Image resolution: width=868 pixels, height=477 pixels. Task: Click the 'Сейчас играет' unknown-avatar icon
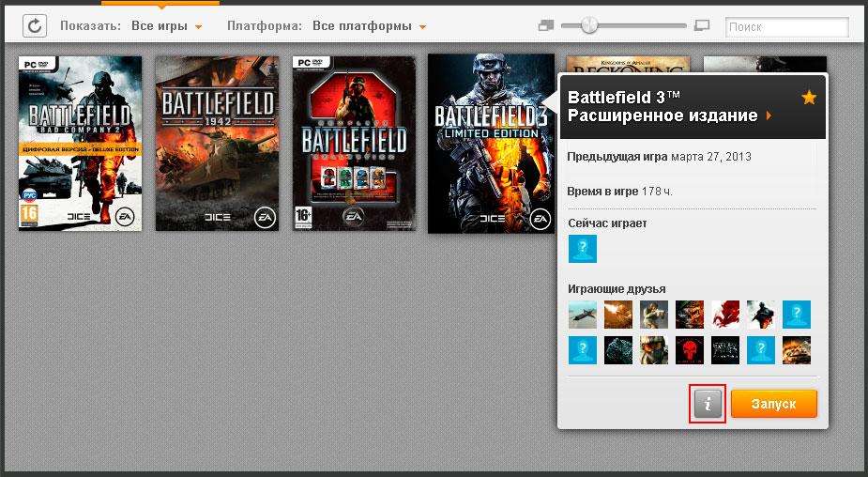point(583,249)
